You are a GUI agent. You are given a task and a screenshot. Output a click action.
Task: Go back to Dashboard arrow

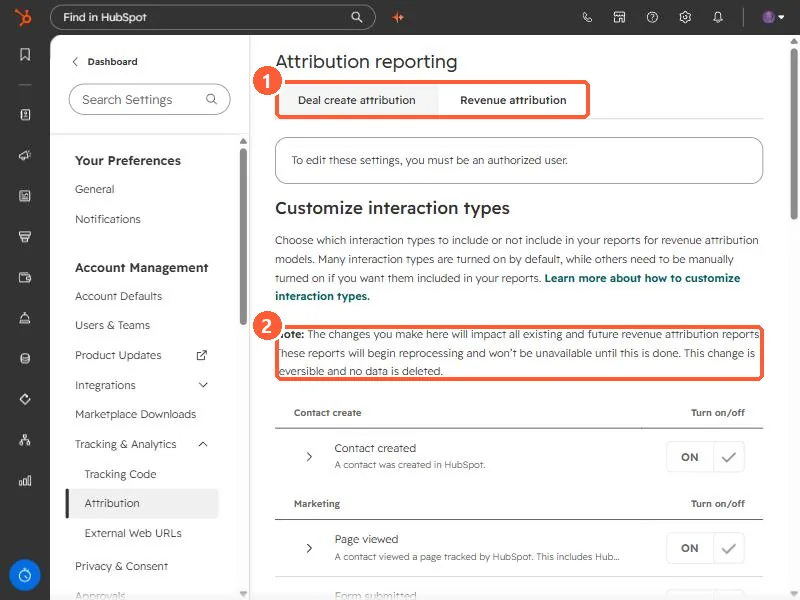pyautogui.click(x=76, y=62)
